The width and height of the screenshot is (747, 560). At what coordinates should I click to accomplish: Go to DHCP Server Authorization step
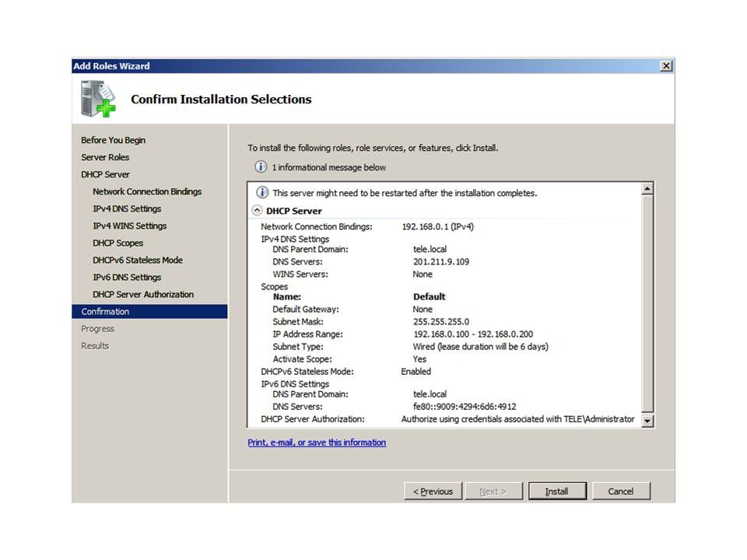[x=142, y=294]
